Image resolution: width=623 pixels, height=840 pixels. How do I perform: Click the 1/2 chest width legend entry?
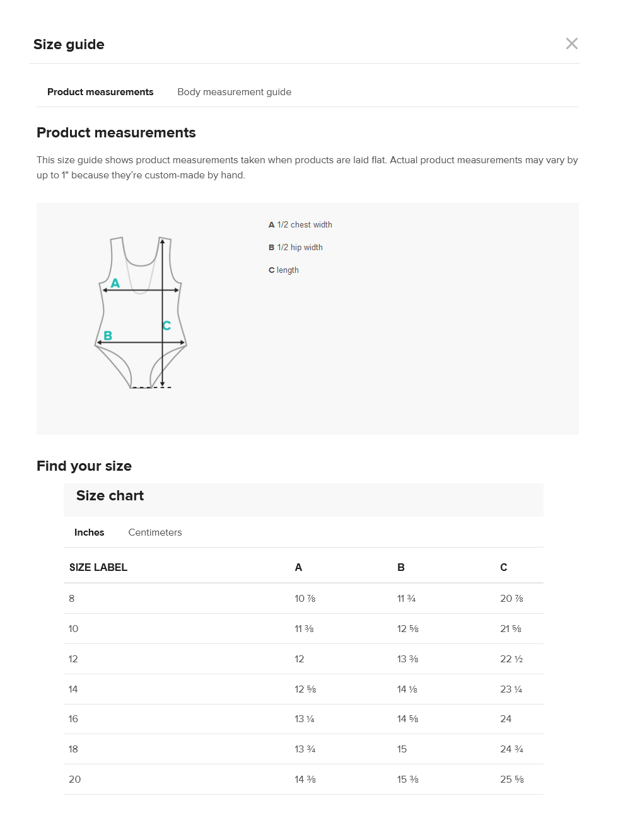pos(300,225)
